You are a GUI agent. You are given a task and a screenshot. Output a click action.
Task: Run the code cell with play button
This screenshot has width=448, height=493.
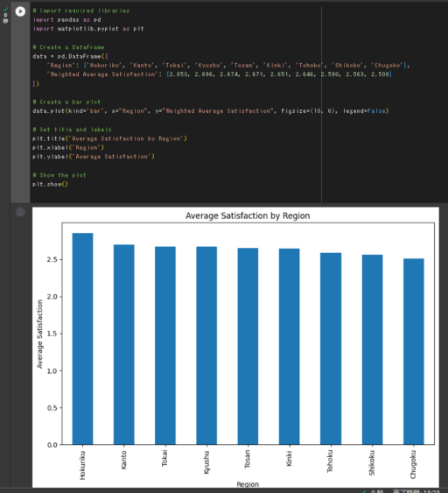pyautogui.click(x=20, y=11)
